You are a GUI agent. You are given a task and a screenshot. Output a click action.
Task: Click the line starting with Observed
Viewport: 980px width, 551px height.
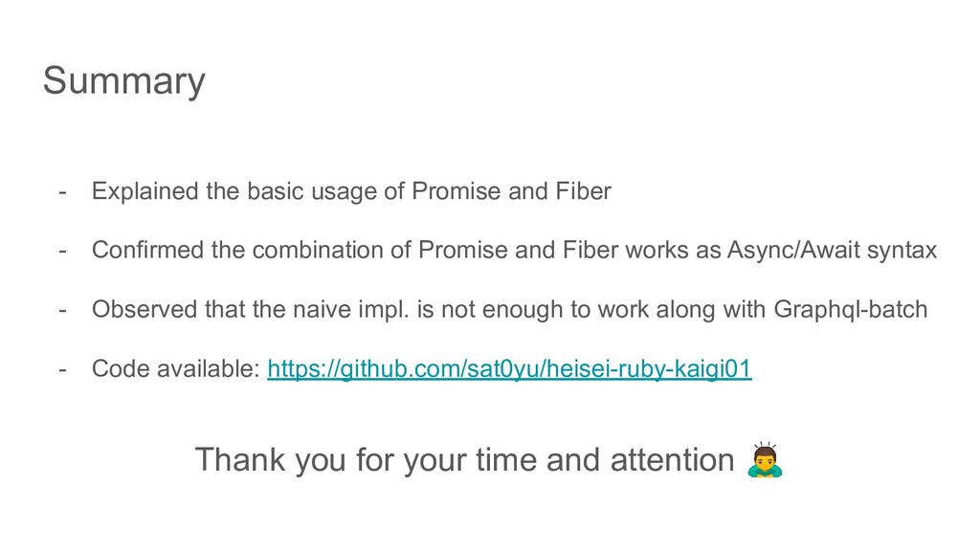click(x=509, y=310)
